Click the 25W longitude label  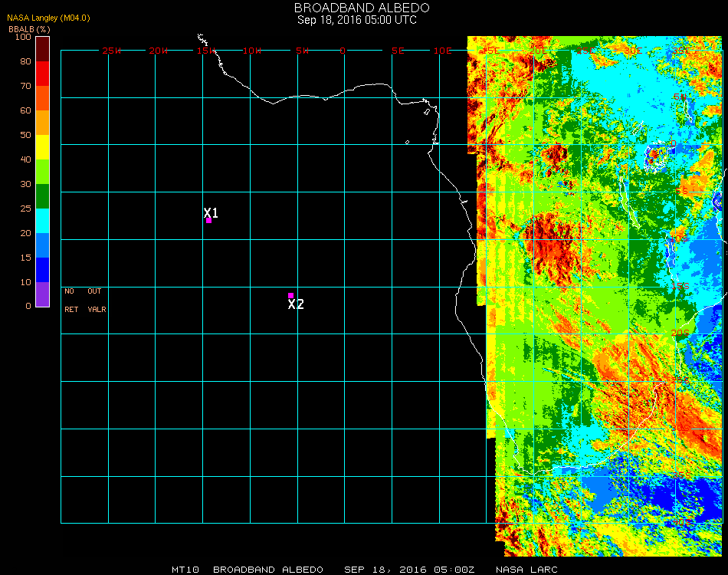[x=112, y=51]
